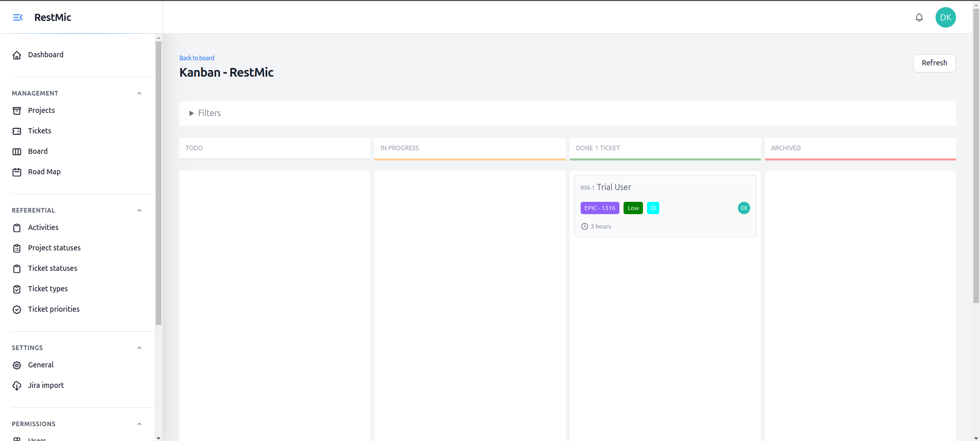Click the sidebar scrollbar thumb
The image size is (980, 441).
[x=158, y=183]
